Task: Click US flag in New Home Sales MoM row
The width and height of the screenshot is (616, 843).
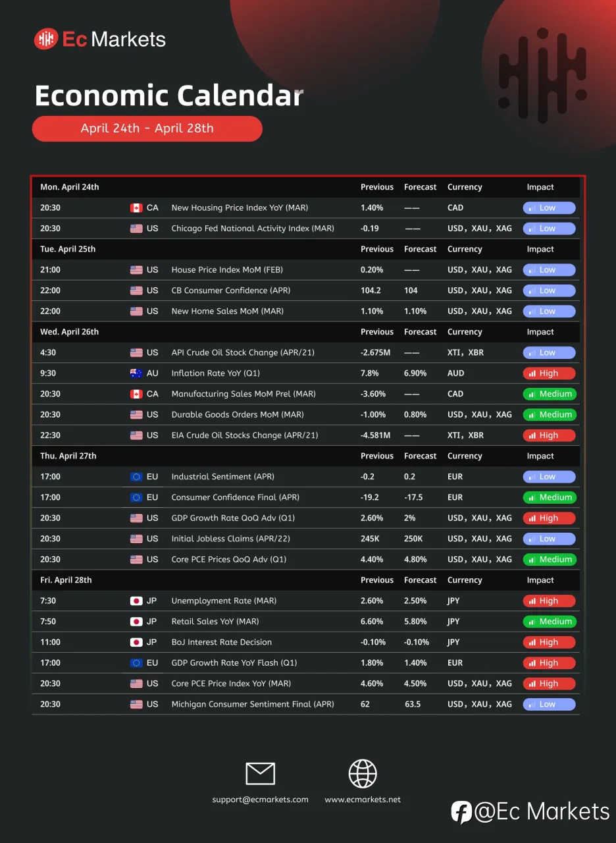Action: point(136,311)
